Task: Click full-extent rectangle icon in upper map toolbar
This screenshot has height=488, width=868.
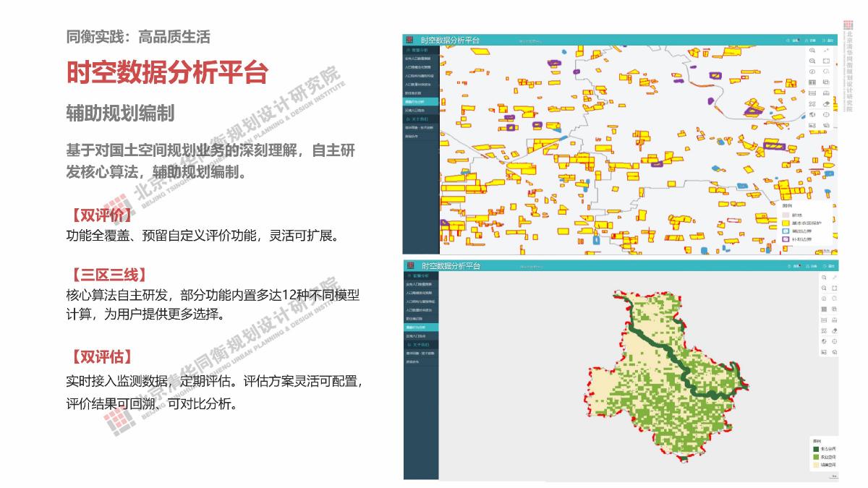Action: coord(826,61)
